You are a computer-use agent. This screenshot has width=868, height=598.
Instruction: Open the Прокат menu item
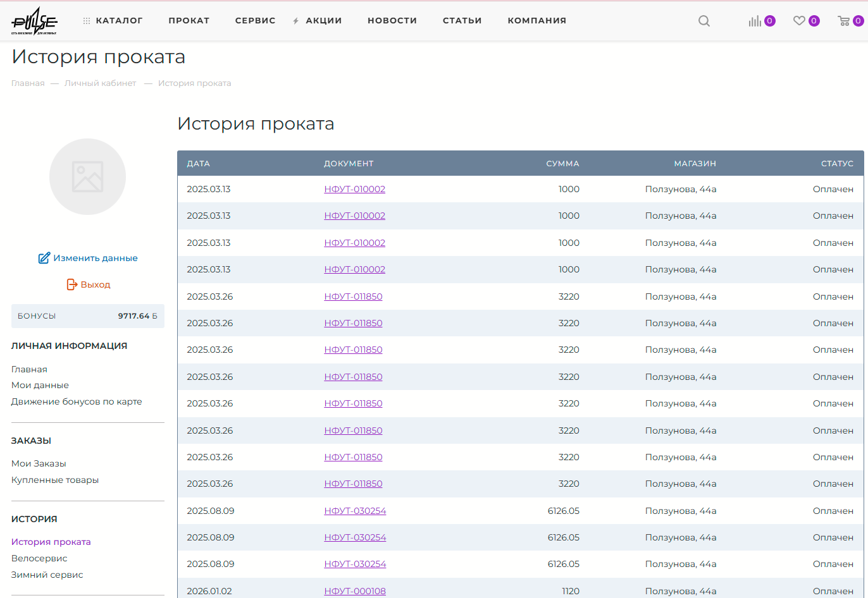click(x=189, y=20)
